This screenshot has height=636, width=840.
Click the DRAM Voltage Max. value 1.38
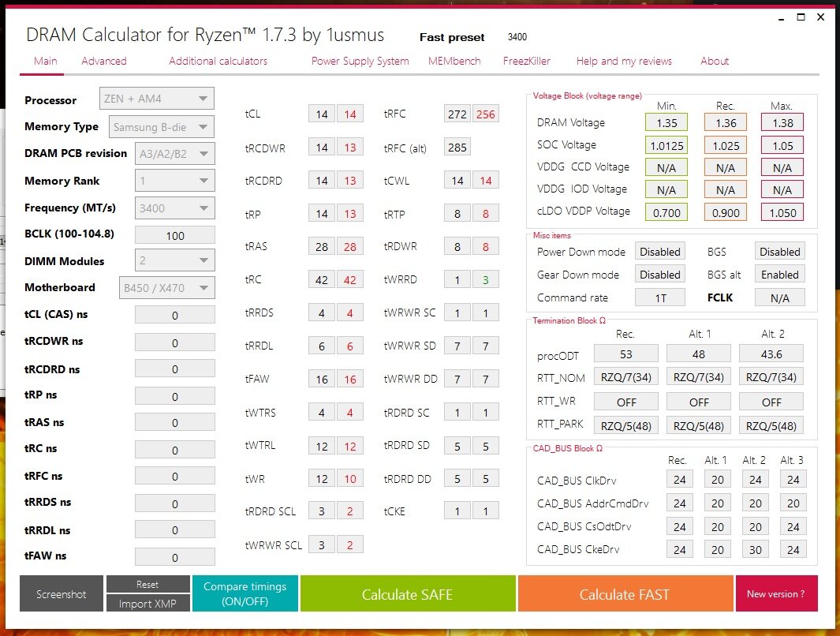pyautogui.click(x=782, y=122)
